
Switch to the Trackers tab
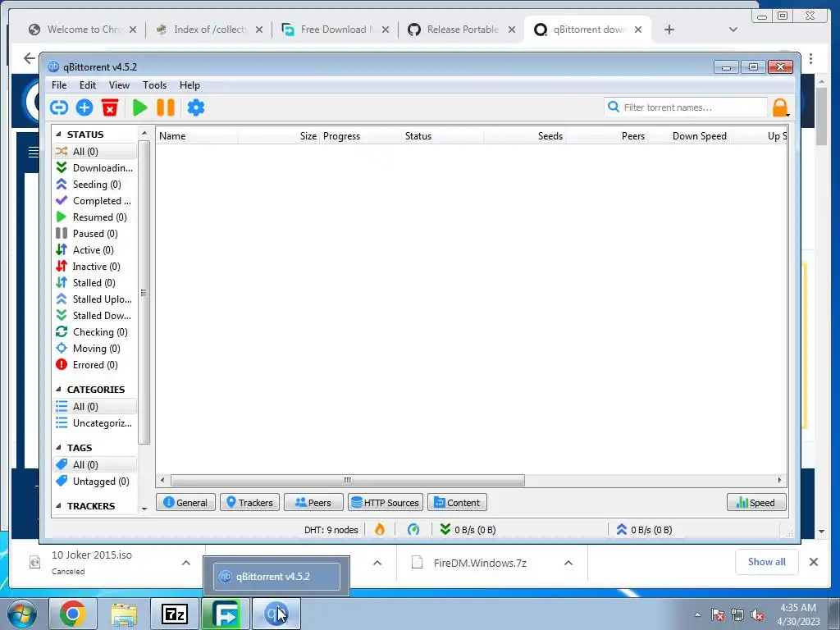coord(249,503)
